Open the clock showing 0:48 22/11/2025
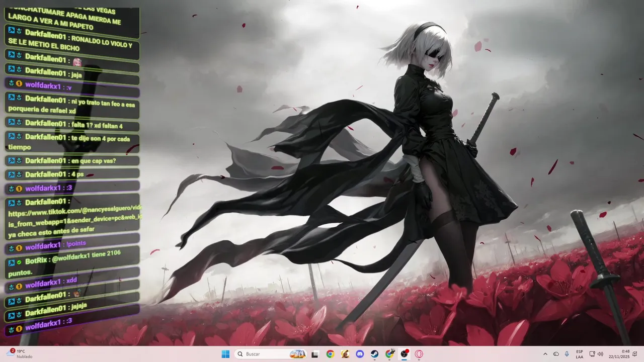Image resolution: width=644 pixels, height=362 pixels. [x=619, y=354]
